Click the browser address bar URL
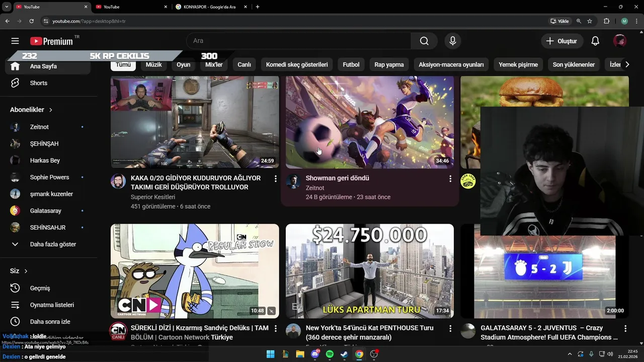Screen dimensions: 644x362 (89, 21)
